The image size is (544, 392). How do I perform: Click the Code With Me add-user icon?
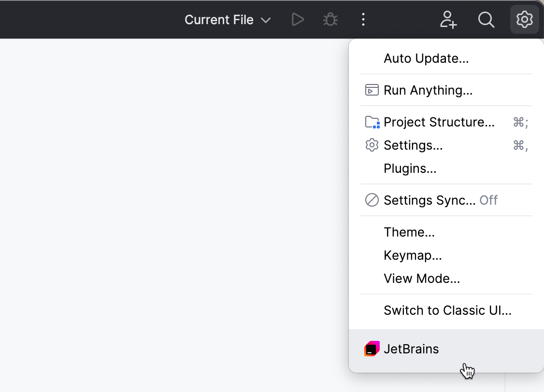click(448, 20)
